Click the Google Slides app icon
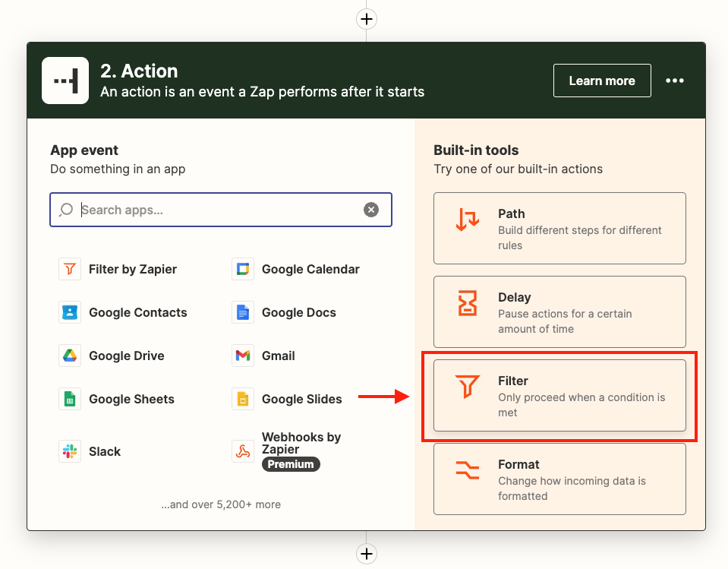The image size is (728, 569). (243, 399)
